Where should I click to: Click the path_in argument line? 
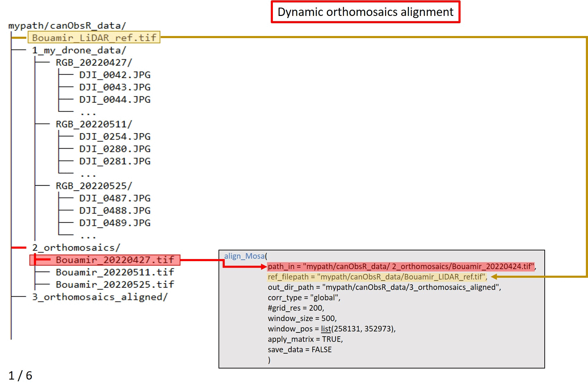[401, 266]
